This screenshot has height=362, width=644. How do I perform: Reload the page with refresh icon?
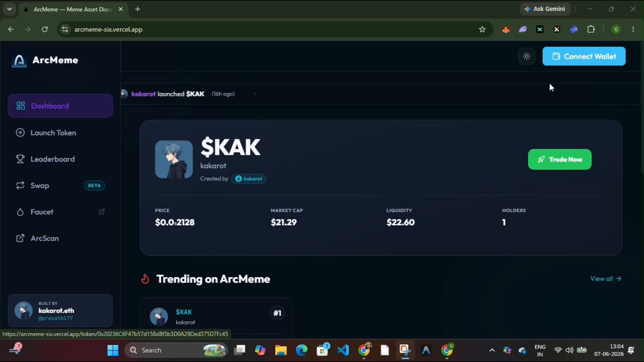tap(45, 29)
